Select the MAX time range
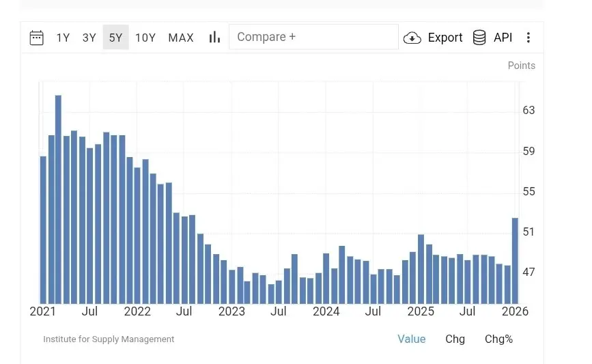The image size is (592, 364). click(181, 38)
